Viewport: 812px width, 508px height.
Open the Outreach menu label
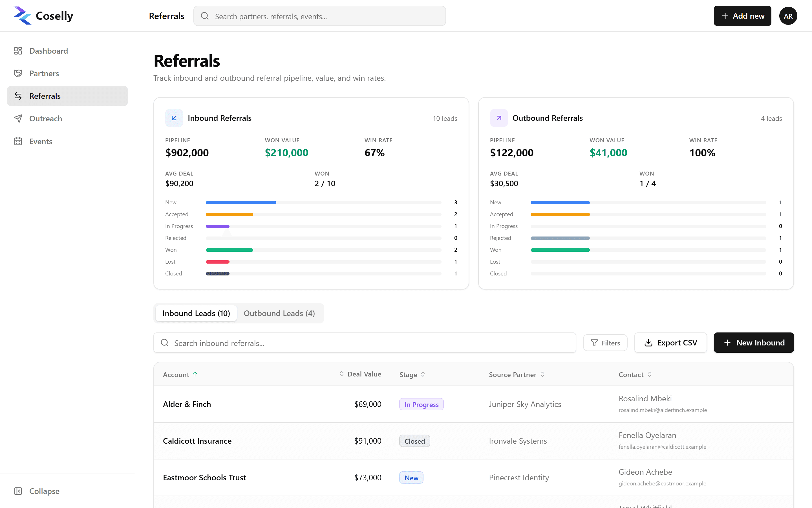coord(46,119)
